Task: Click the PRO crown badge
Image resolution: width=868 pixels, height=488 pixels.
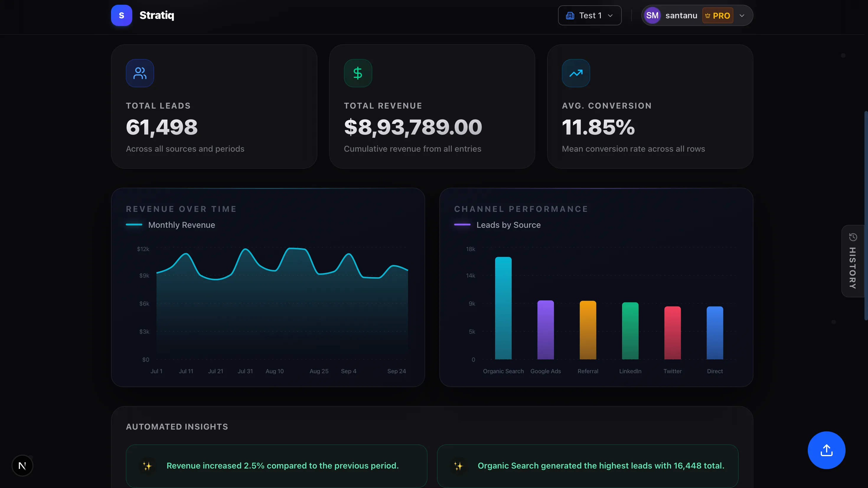Action: pyautogui.click(x=717, y=16)
